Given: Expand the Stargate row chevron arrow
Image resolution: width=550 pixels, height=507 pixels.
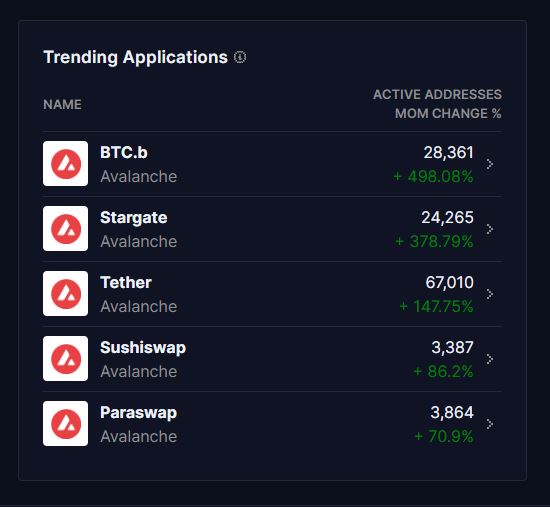Looking at the screenshot, I should [490, 229].
